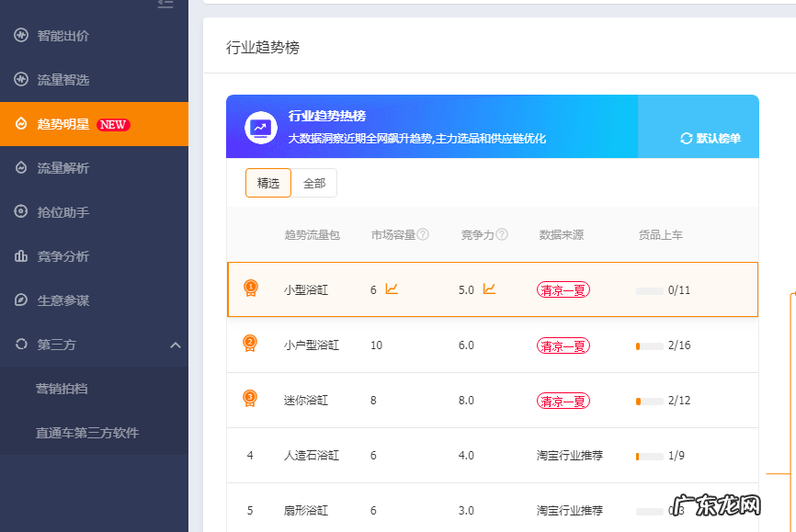
Task: Select the 精选 tab
Action: pyautogui.click(x=267, y=183)
